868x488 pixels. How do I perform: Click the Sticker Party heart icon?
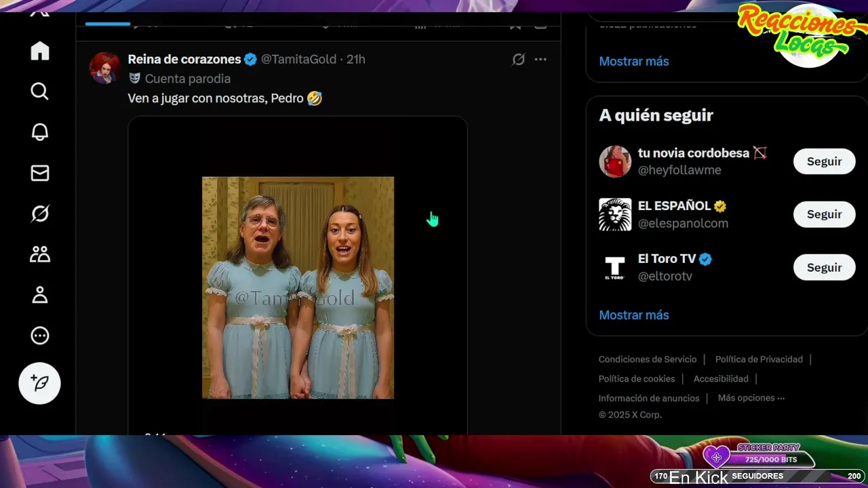(716, 457)
